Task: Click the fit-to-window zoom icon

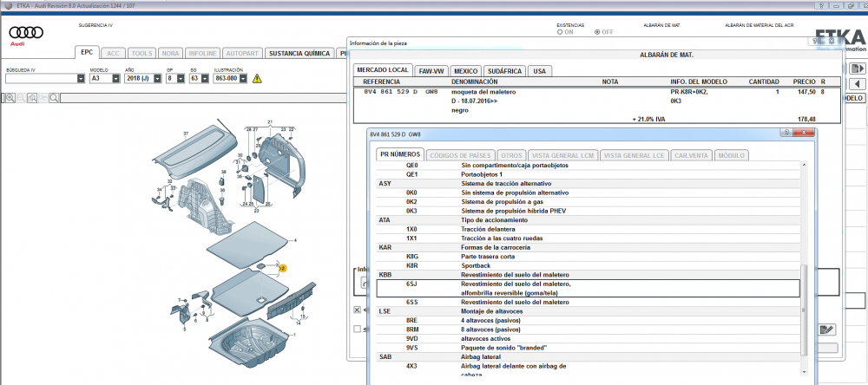Action: click(x=32, y=98)
